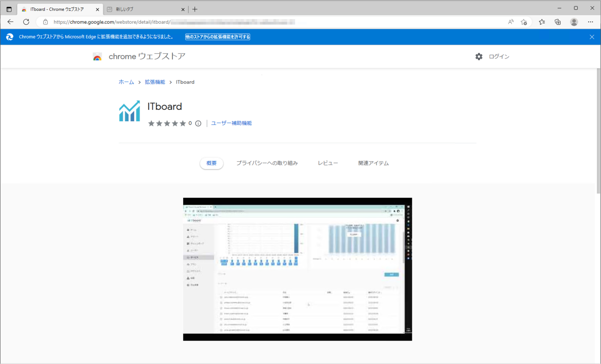
Task: Select the 関連アイテム tab
Action: pos(373,163)
